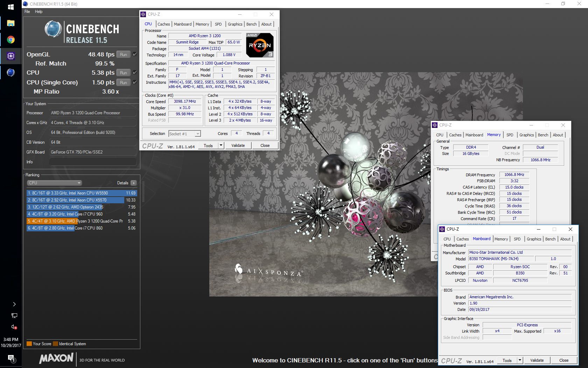588x368 pixels.
Task: Click Validate in the CPU-Z Mainboard window
Action: [x=537, y=361]
